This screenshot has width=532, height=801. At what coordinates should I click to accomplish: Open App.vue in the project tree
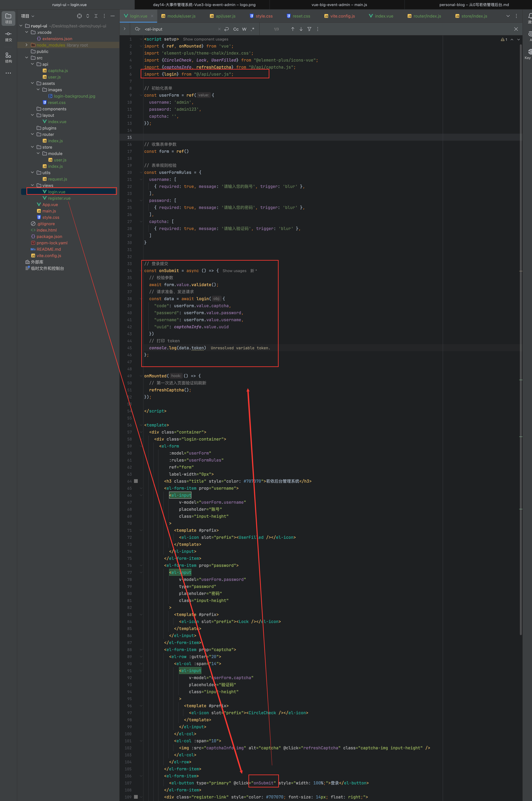(x=50, y=205)
